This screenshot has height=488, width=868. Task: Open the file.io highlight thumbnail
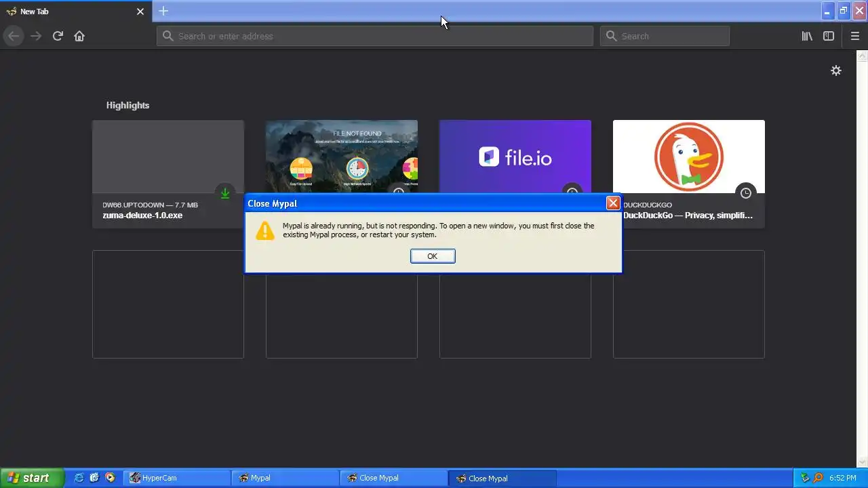(515, 157)
